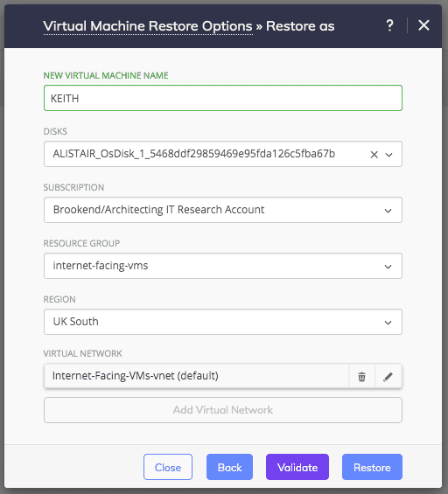The height and width of the screenshot is (494, 448).
Task: Select the ALISTAIR_OsDisk disk text
Action: coord(193,154)
